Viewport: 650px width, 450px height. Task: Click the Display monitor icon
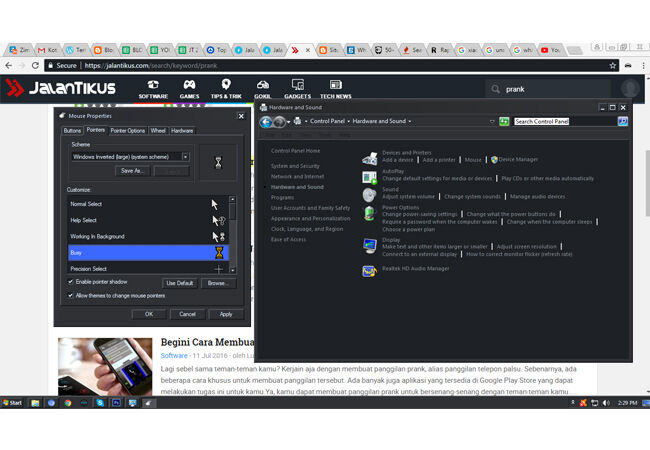[369, 246]
